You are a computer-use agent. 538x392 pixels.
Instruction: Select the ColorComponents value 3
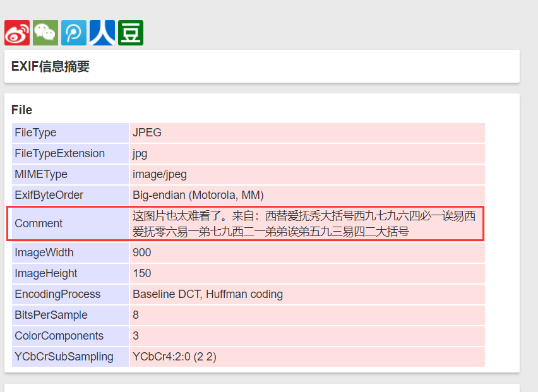[134, 336]
